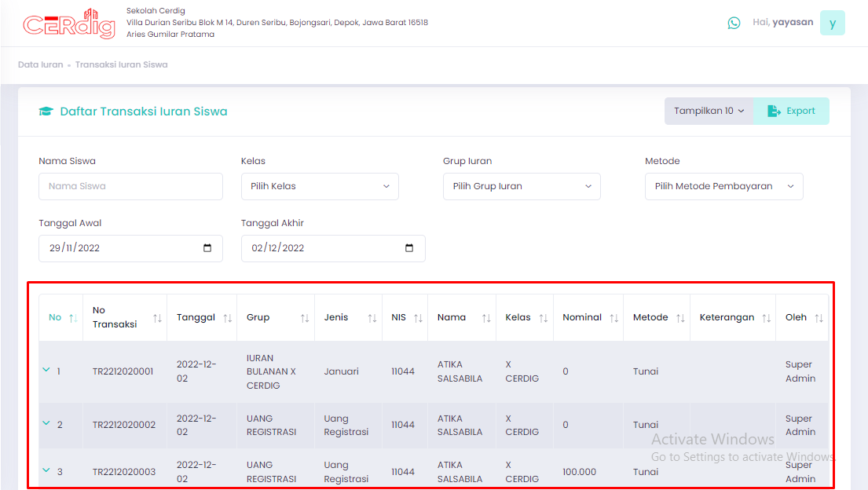This screenshot has height=490, width=868.
Task: Sort by Jenis column arrows
Action: pos(372,318)
